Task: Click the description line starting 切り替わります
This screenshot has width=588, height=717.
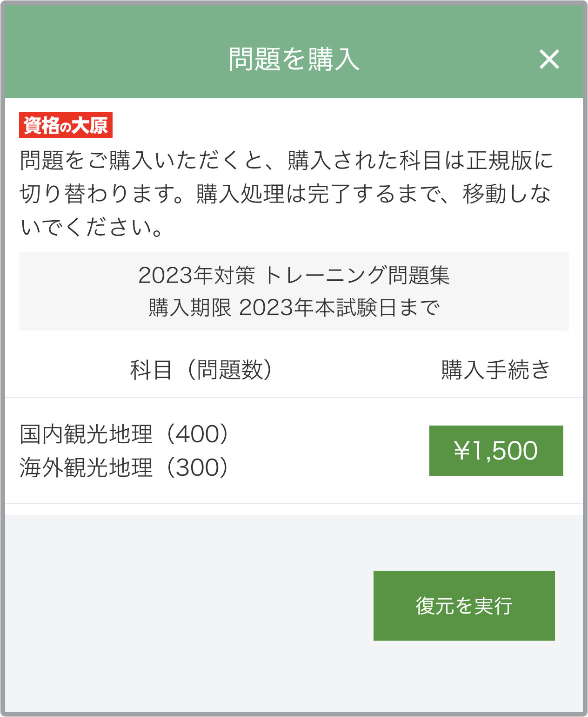Action: click(x=285, y=194)
